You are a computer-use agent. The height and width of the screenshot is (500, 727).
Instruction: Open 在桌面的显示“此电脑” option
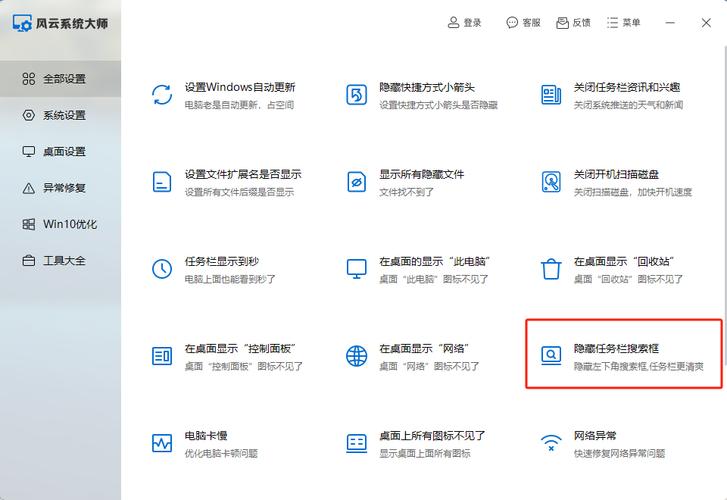[x=434, y=262]
